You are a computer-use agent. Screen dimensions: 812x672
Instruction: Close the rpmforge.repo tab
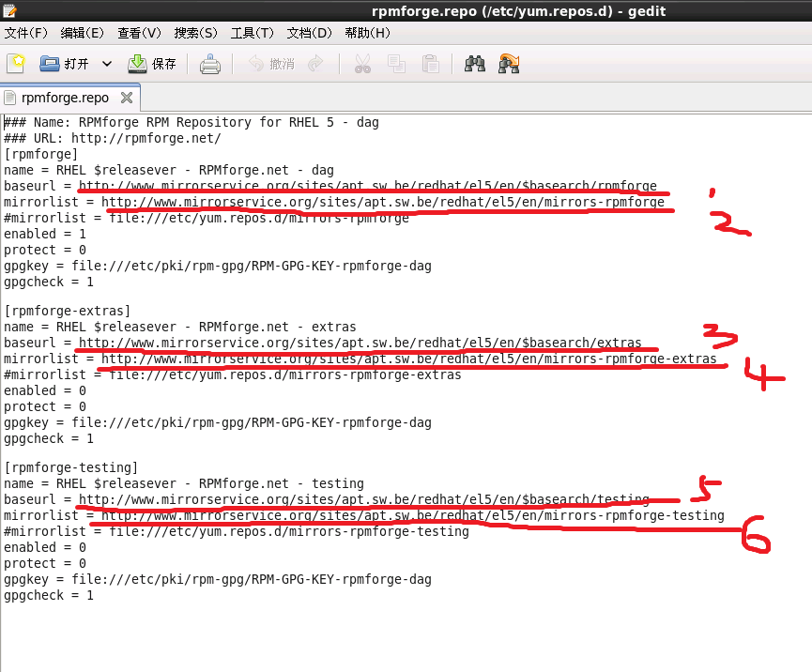click(x=127, y=98)
